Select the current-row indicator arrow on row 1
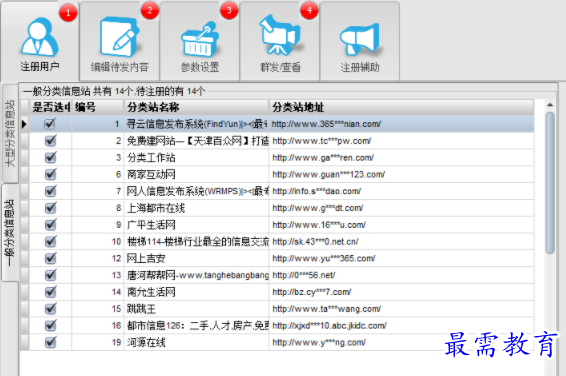Screen dimensions: 566x376 25,124
